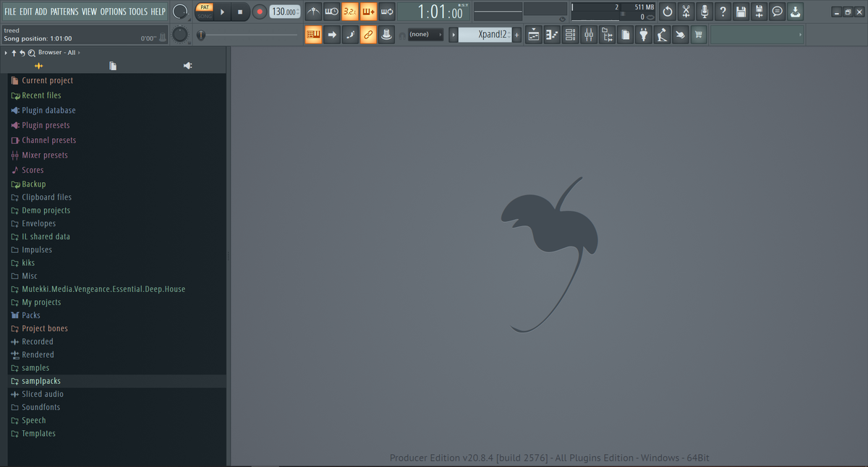Open the (none) snap selector dropdown
This screenshot has width=868, height=467.
point(425,35)
